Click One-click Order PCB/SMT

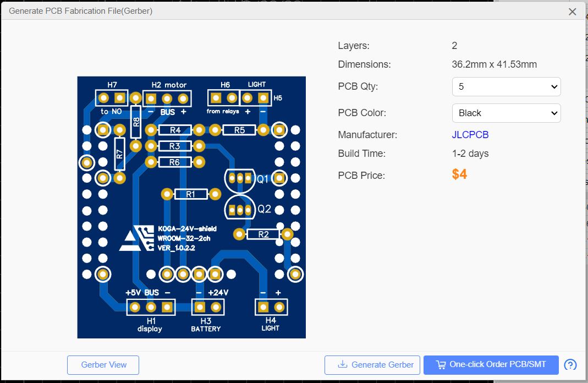pyautogui.click(x=490, y=365)
